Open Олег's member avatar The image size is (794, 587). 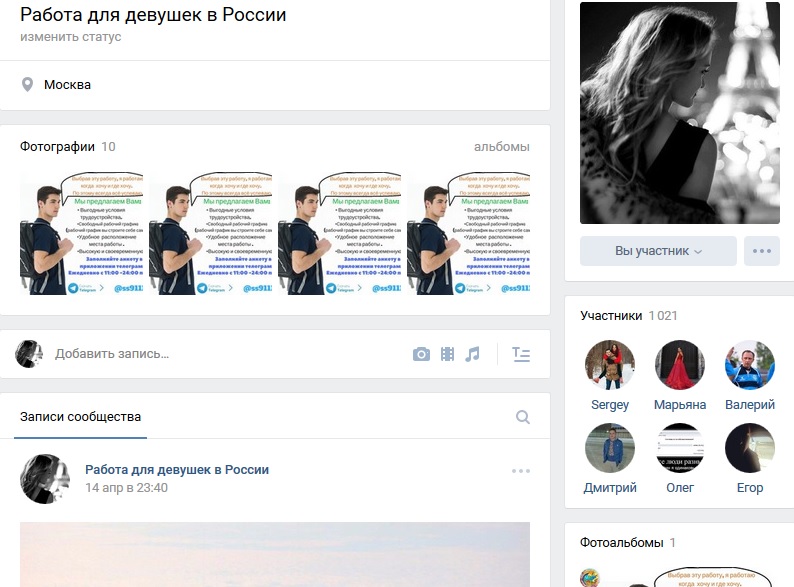pos(680,448)
